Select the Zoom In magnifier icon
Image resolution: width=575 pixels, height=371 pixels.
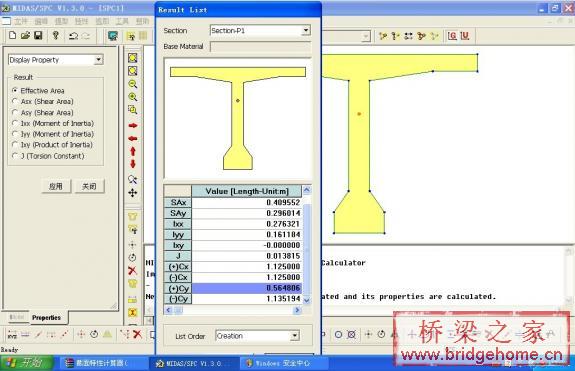pyautogui.click(x=133, y=97)
